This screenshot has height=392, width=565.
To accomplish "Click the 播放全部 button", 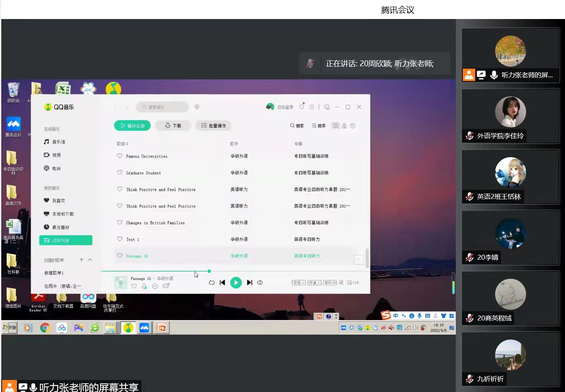I will (132, 126).
